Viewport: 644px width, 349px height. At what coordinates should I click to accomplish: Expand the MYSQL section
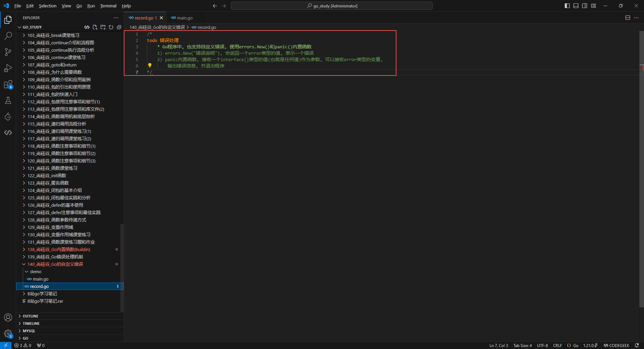click(x=70, y=331)
